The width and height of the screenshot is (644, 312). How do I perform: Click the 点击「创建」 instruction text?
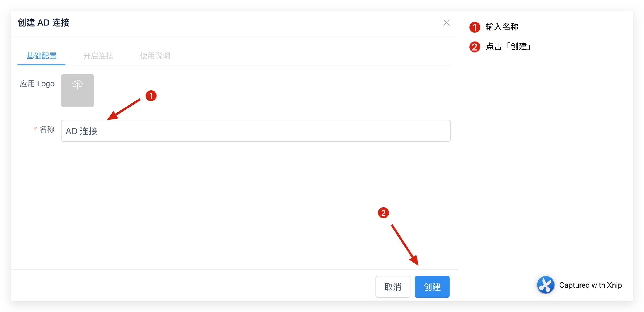(x=508, y=46)
